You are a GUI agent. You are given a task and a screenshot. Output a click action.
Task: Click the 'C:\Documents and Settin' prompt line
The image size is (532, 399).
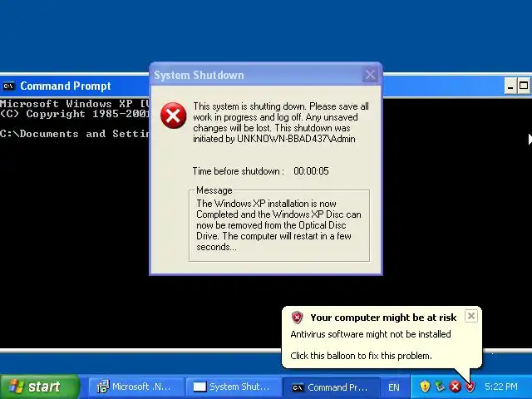tap(75, 134)
